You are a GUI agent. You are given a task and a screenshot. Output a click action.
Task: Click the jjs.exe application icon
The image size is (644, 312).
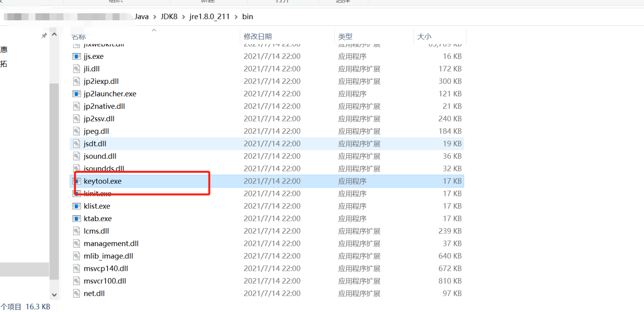[76, 56]
